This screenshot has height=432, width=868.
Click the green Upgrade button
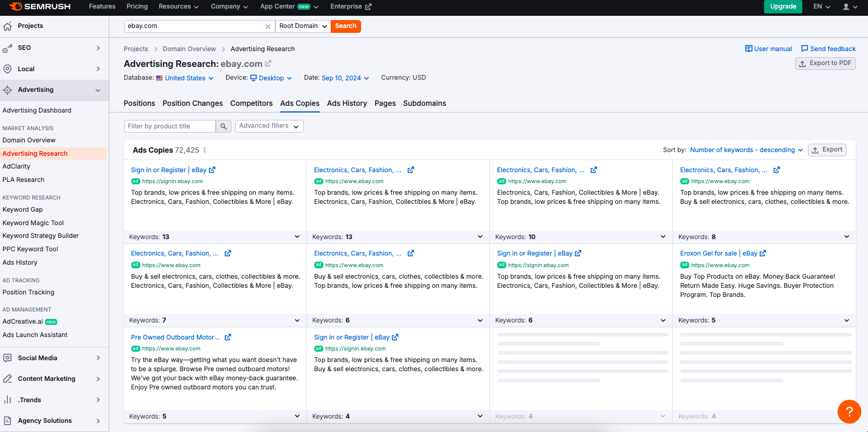point(783,7)
